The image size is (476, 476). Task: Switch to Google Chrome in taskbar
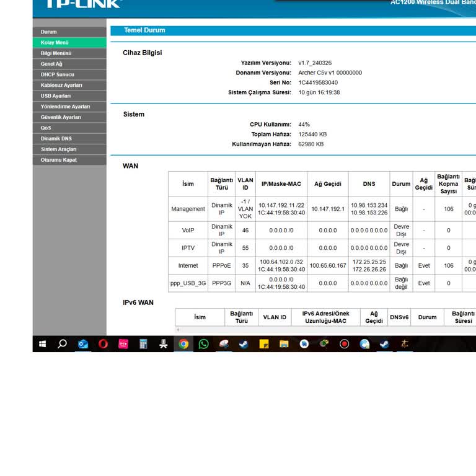coord(183,344)
